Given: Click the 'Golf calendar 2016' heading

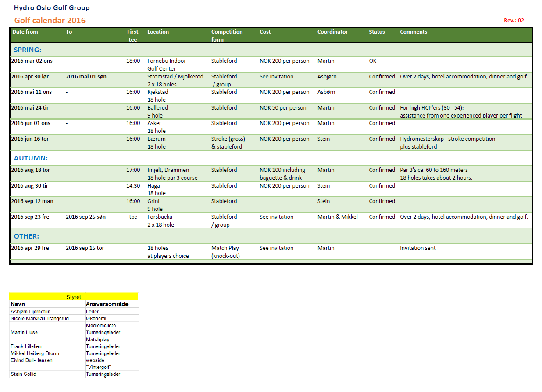Looking at the screenshot, I should (x=50, y=21).
